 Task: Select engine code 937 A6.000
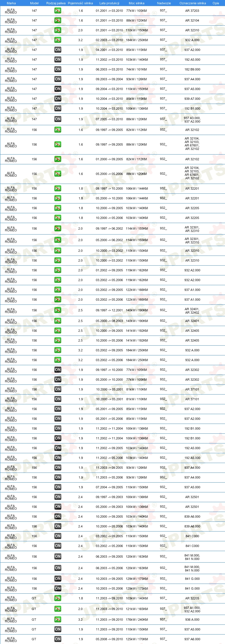click(x=192, y=639)
